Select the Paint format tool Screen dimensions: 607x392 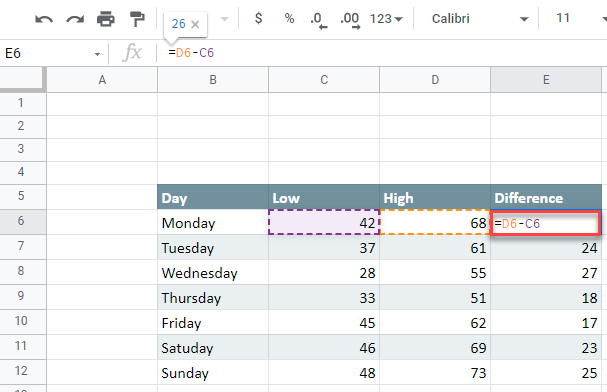[x=137, y=19]
